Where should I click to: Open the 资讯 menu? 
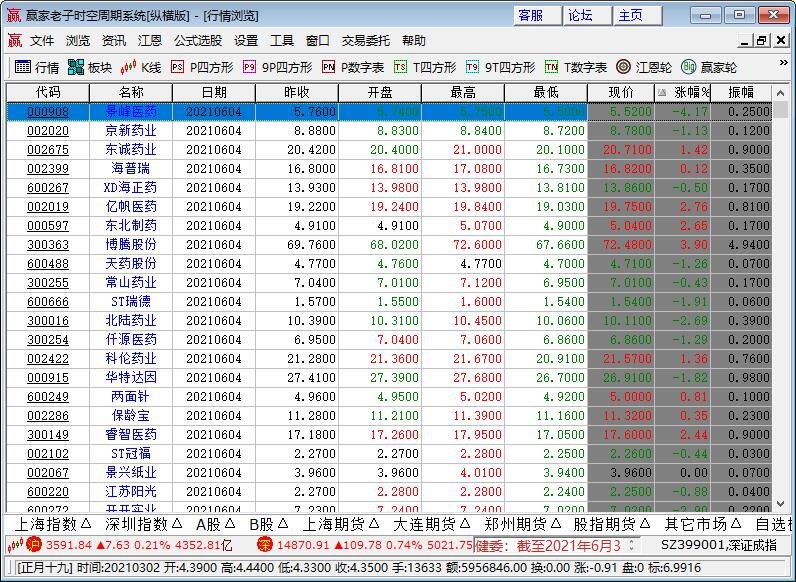pos(114,41)
